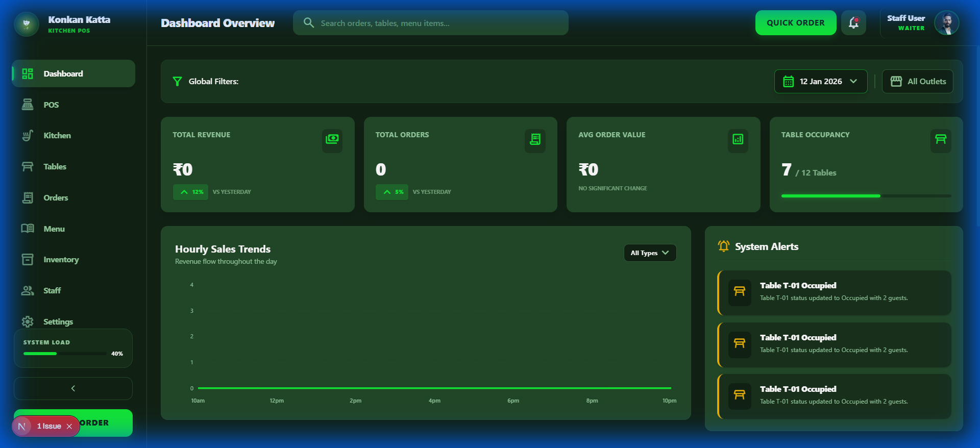Viewport: 980px width, 448px height.
Task: Click table icon of first T-01 alert
Action: point(740,292)
